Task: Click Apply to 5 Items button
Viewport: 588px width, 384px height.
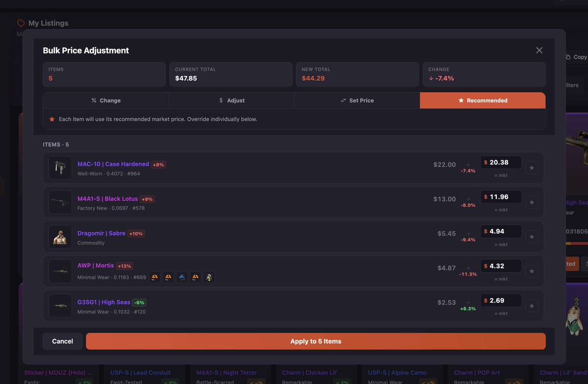Action: pyautogui.click(x=316, y=341)
